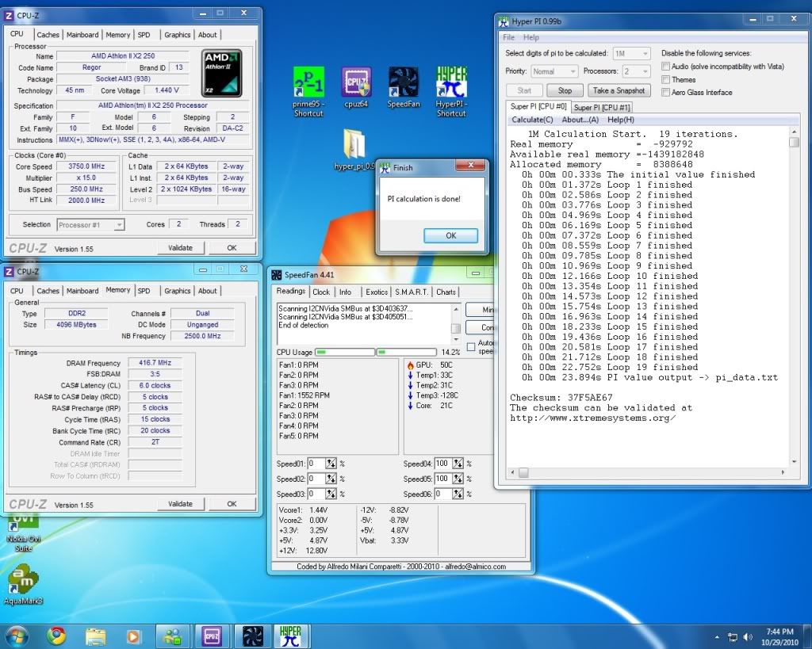This screenshot has height=649, width=812.
Task: Adjust the Speed06 spinner arrows
Action: [x=458, y=494]
